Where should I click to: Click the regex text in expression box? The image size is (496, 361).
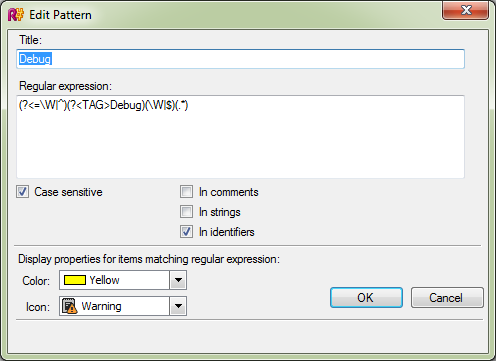(104, 105)
